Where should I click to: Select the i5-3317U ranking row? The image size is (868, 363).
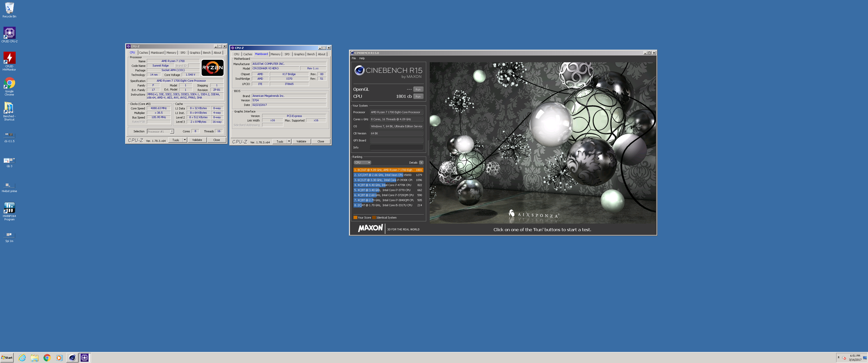tap(388, 205)
